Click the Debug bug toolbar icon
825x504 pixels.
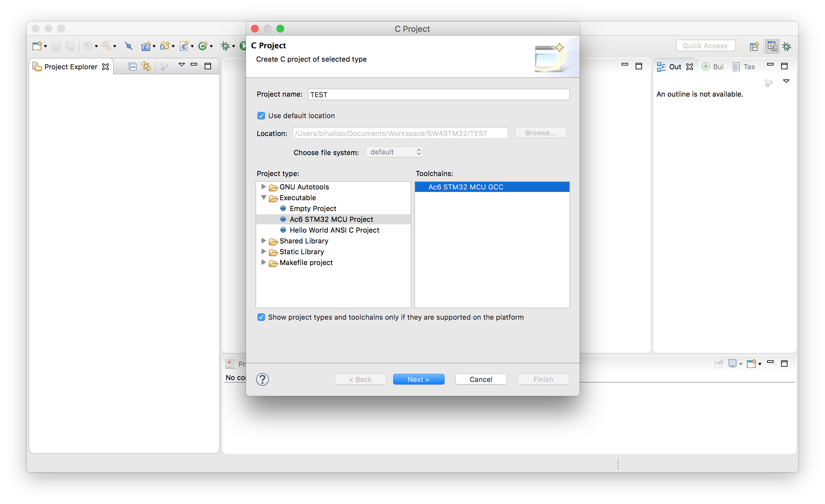point(225,46)
